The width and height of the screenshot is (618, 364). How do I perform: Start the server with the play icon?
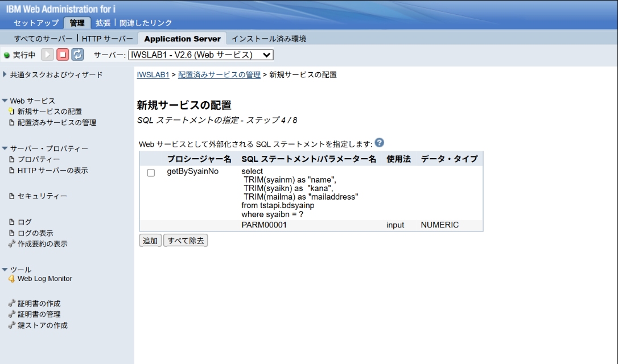[47, 55]
